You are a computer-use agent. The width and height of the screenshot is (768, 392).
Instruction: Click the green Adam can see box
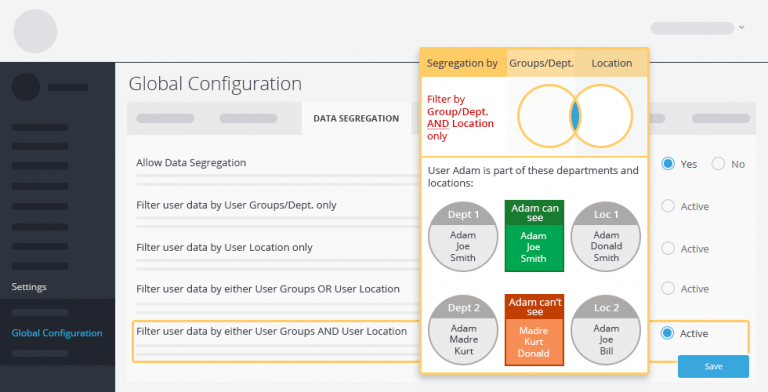pyautogui.click(x=534, y=236)
